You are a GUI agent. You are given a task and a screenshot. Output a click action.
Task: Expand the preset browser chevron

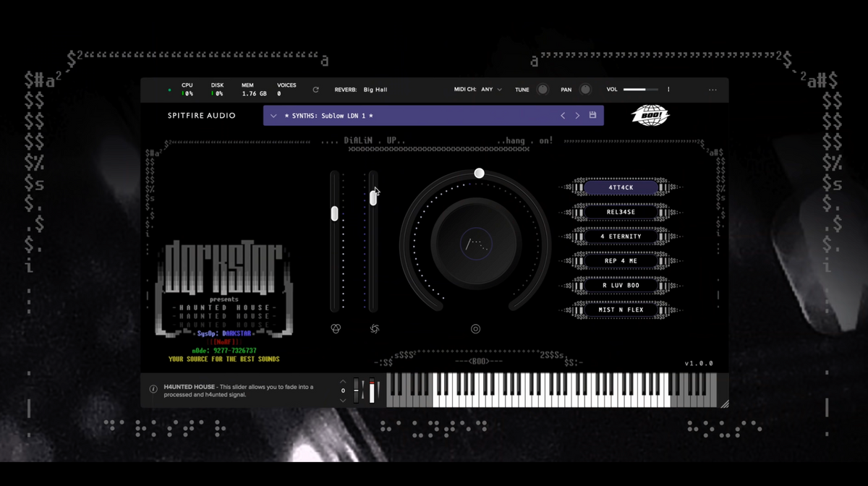click(273, 115)
